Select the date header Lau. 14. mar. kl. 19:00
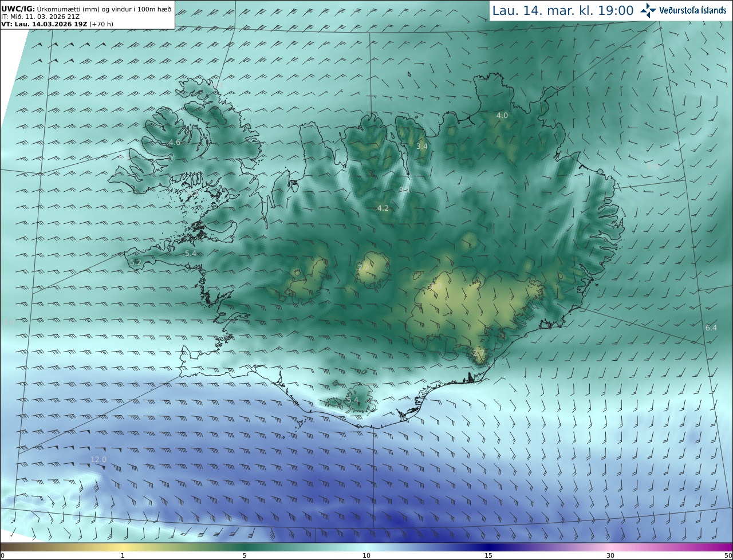The height and width of the screenshot is (560, 733). [563, 10]
